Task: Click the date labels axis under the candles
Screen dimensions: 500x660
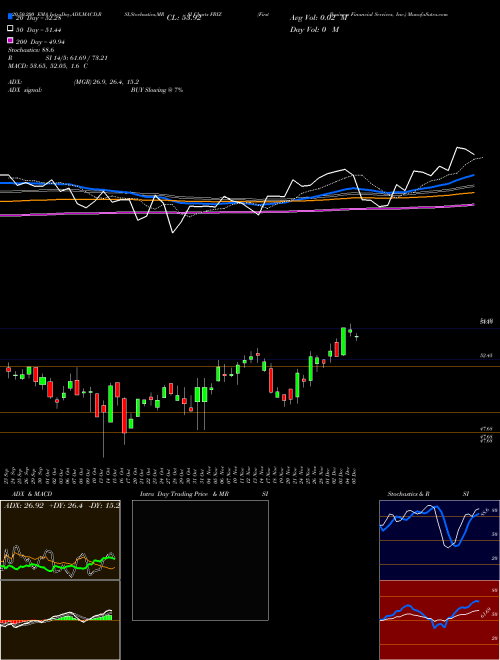Action: click(x=182, y=476)
